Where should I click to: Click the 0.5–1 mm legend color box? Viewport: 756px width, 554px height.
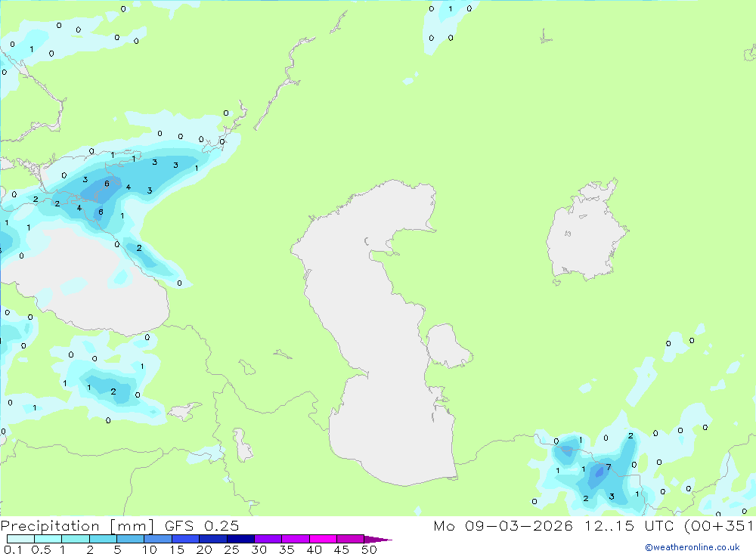point(48,539)
